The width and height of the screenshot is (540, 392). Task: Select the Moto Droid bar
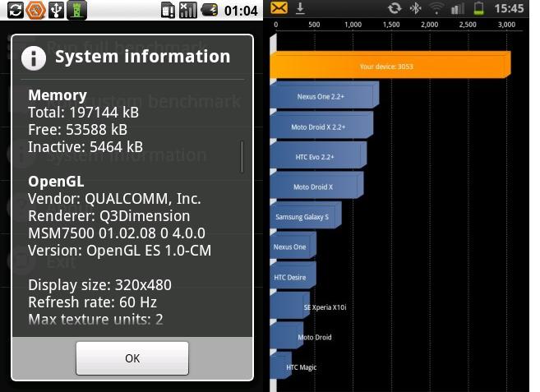click(x=287, y=335)
